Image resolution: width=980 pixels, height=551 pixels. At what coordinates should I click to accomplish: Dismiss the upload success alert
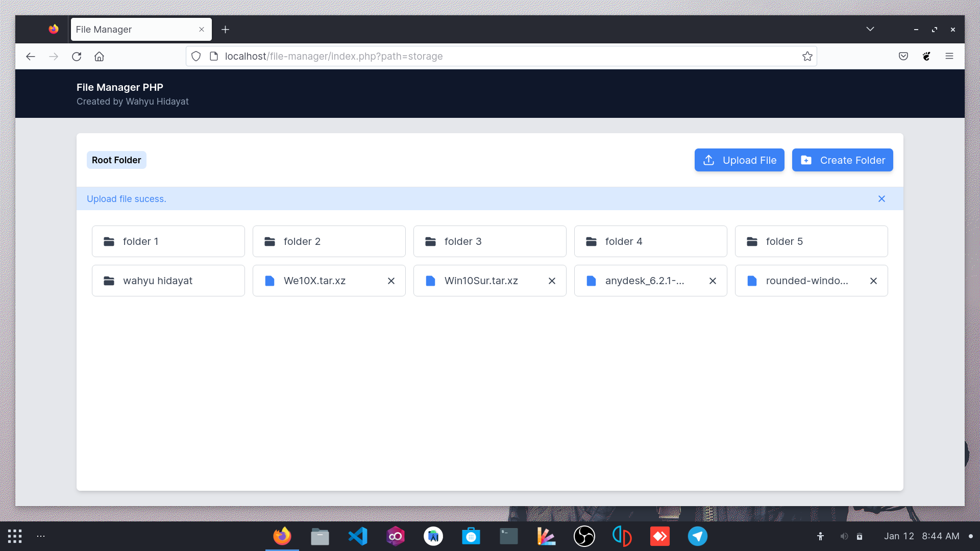click(x=881, y=199)
